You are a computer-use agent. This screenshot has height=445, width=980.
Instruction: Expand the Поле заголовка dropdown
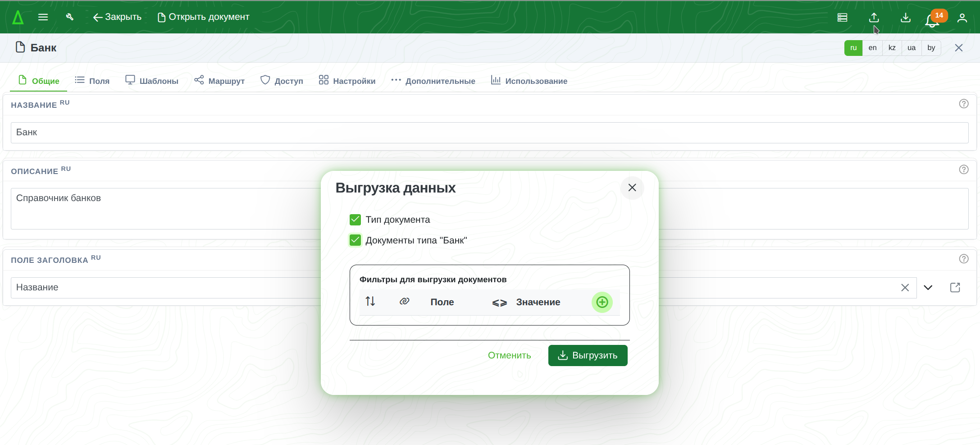tap(928, 288)
